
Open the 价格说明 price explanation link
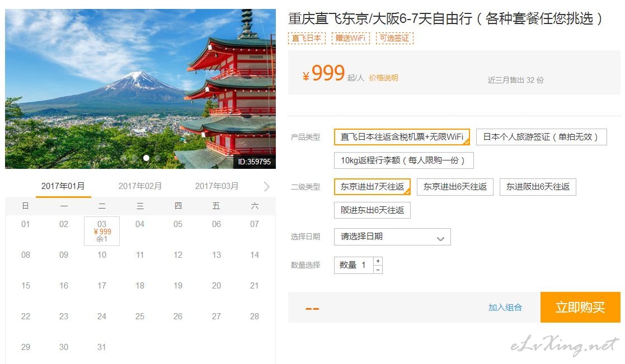[x=383, y=78]
